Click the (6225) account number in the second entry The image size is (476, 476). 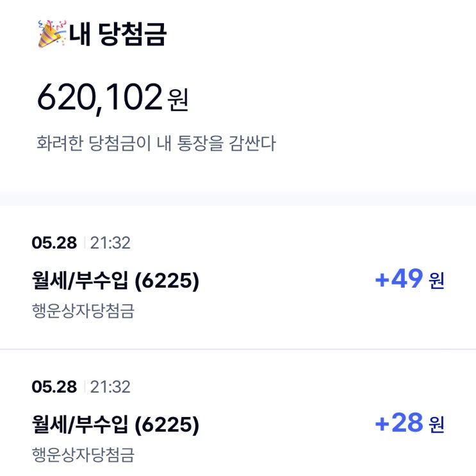tap(167, 424)
